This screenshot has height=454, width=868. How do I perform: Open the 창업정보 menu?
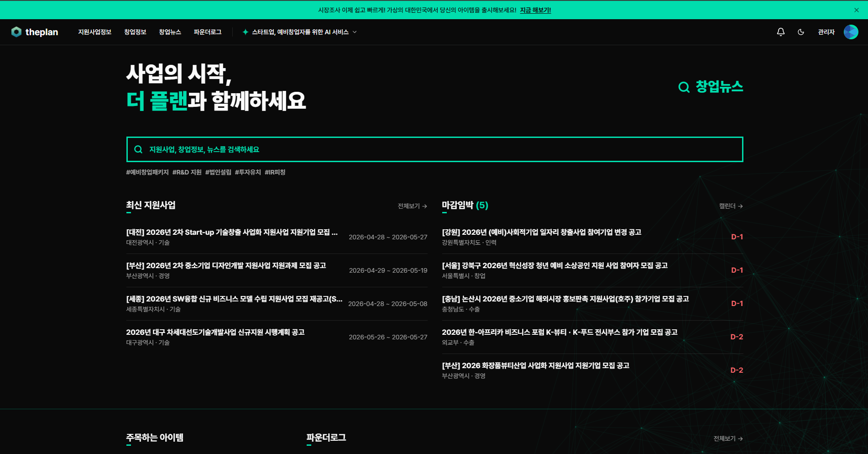135,32
